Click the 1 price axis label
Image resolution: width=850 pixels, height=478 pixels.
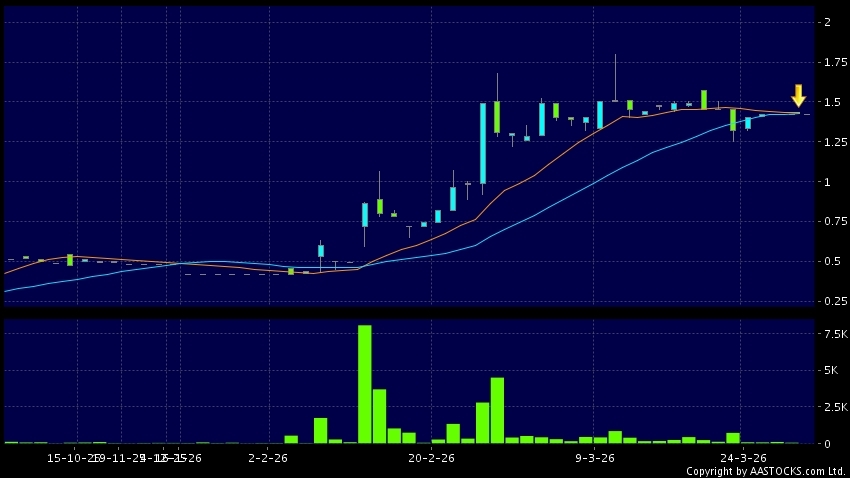tap(826, 182)
